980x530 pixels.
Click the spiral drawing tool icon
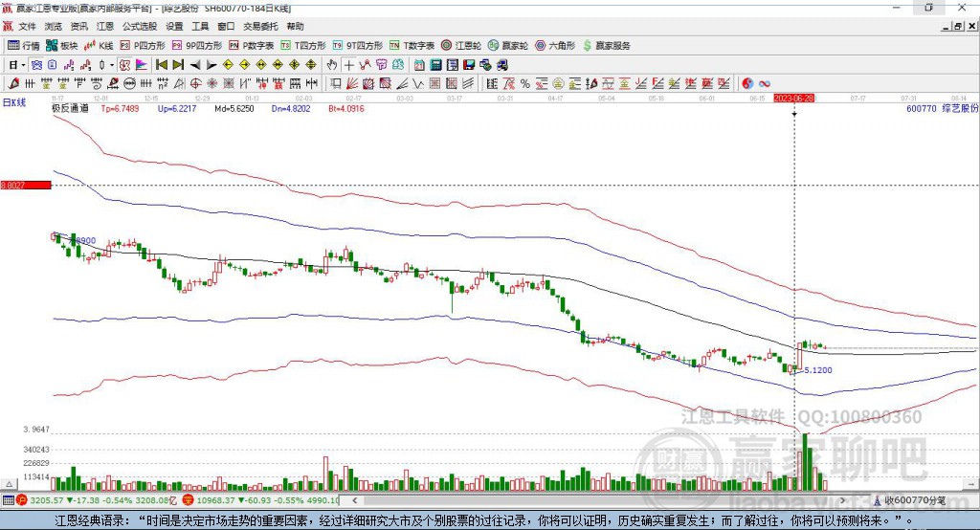point(97,84)
